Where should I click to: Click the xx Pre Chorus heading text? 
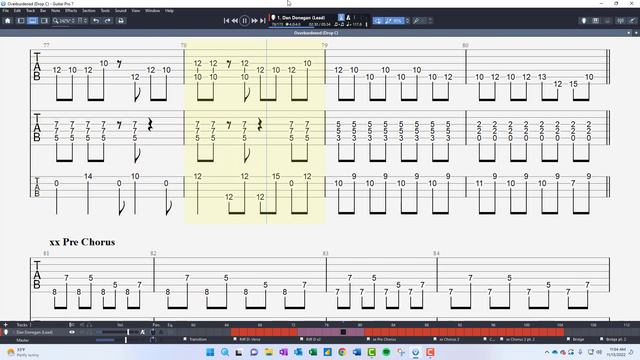pos(82,242)
